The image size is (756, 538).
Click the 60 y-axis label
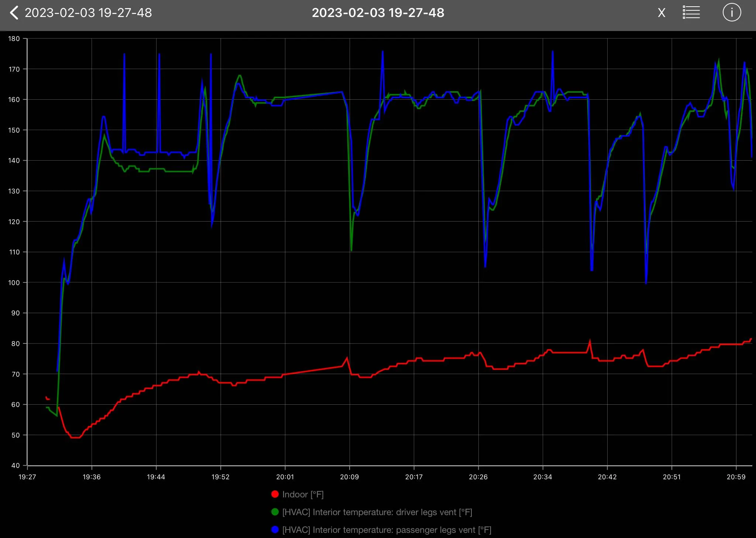click(x=16, y=405)
